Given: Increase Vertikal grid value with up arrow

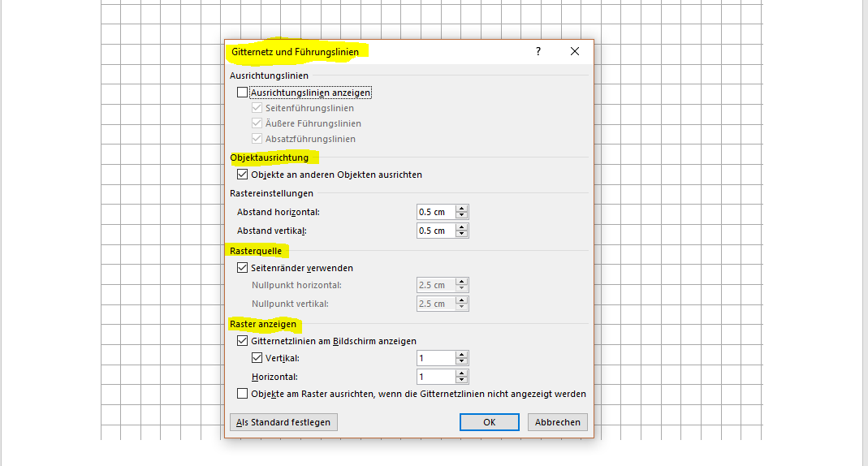Looking at the screenshot, I should (462, 354).
